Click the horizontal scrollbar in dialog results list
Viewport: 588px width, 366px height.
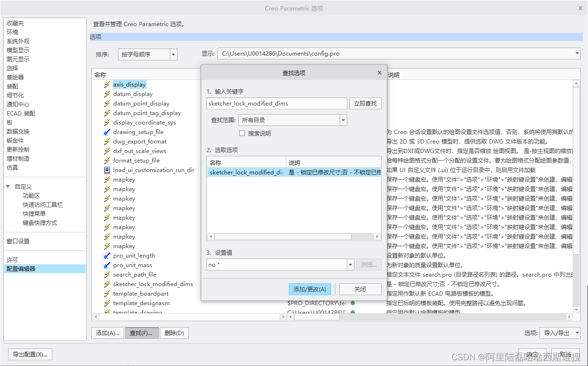pos(294,236)
